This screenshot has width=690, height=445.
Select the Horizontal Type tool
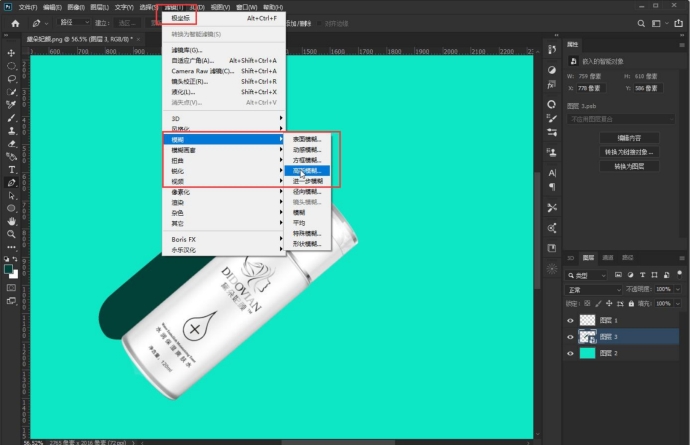(11, 170)
